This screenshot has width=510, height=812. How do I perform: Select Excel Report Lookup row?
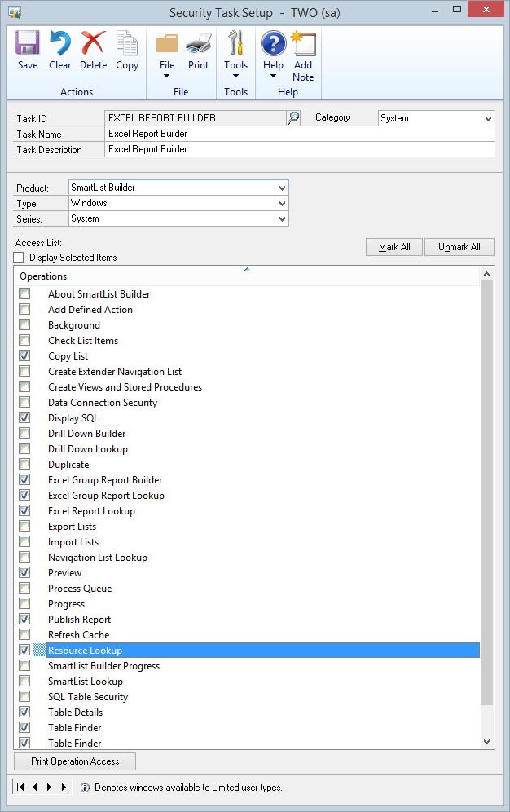[247, 510]
